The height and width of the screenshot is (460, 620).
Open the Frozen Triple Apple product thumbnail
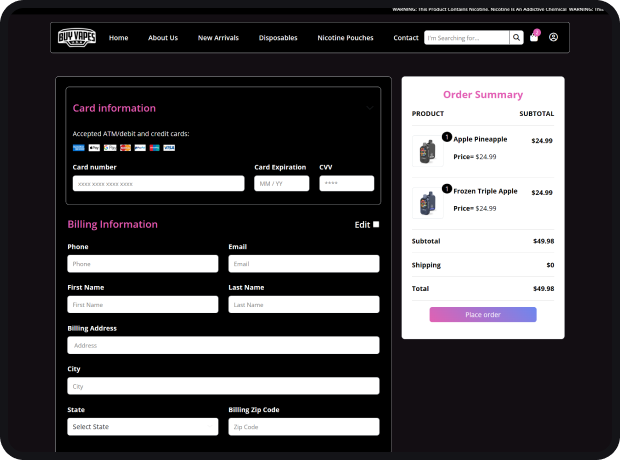pos(427,203)
